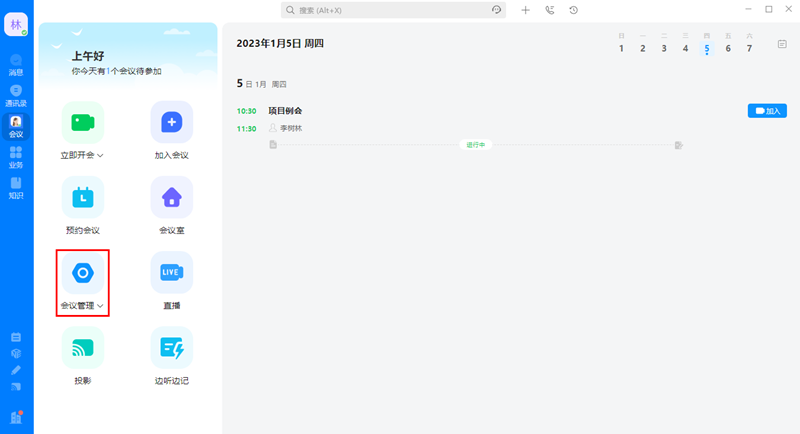This screenshot has height=434, width=800.
Task: Expand the 立即开会 dropdown arrow
Action: 101,156
